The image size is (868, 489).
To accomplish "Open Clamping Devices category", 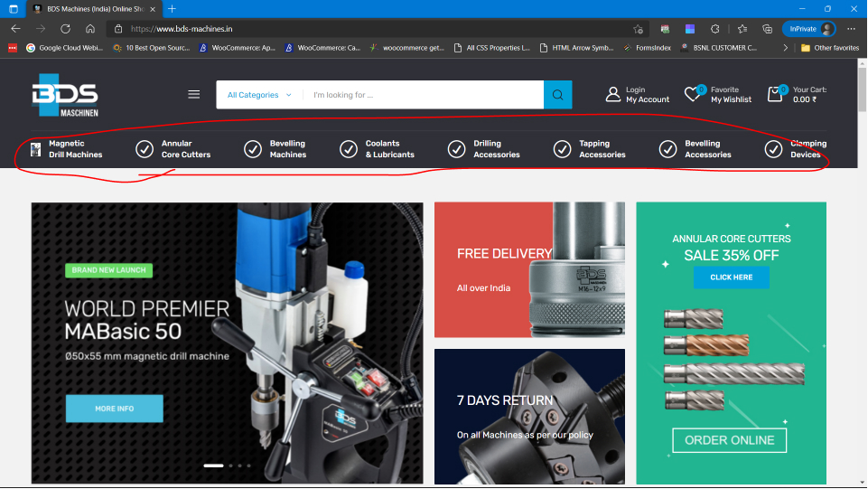I will coord(808,149).
